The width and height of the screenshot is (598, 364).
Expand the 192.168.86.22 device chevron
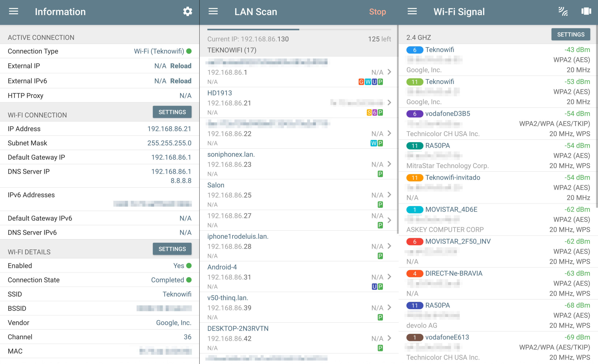pyautogui.click(x=389, y=133)
